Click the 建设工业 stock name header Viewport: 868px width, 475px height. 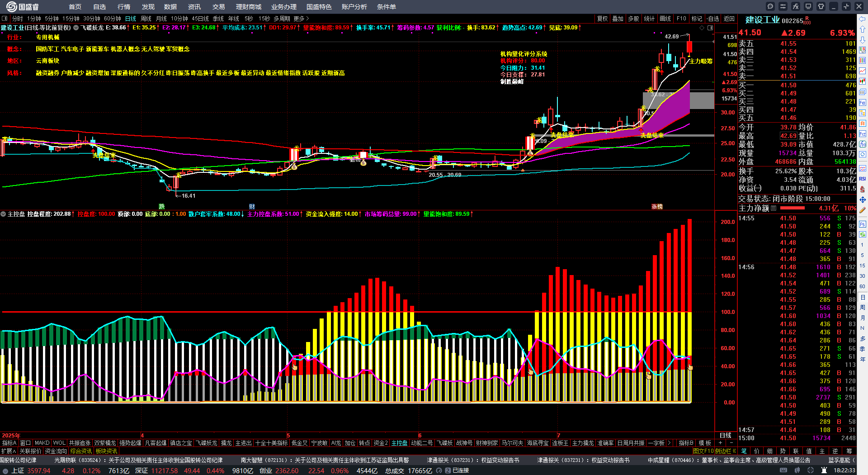pos(762,20)
